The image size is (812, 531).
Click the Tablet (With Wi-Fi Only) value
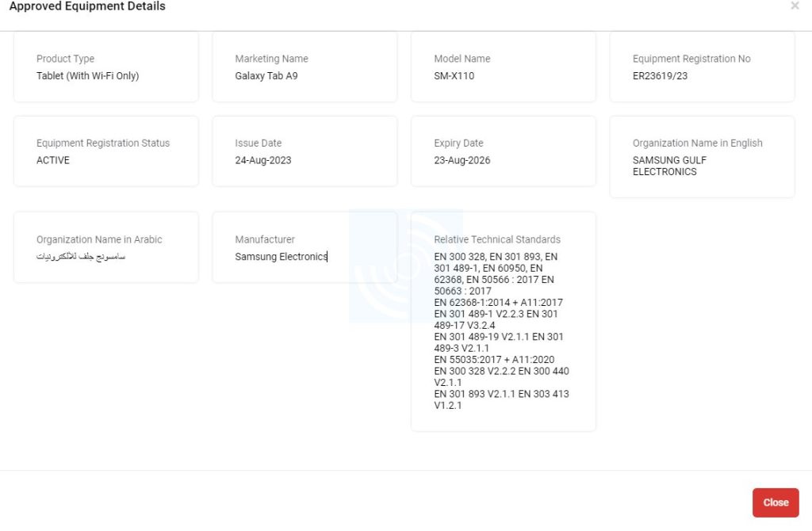click(87, 75)
